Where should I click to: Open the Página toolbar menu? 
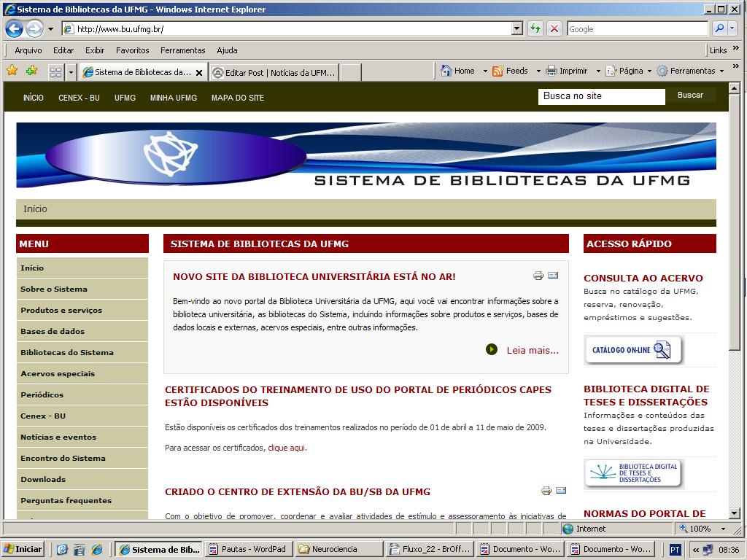628,71
